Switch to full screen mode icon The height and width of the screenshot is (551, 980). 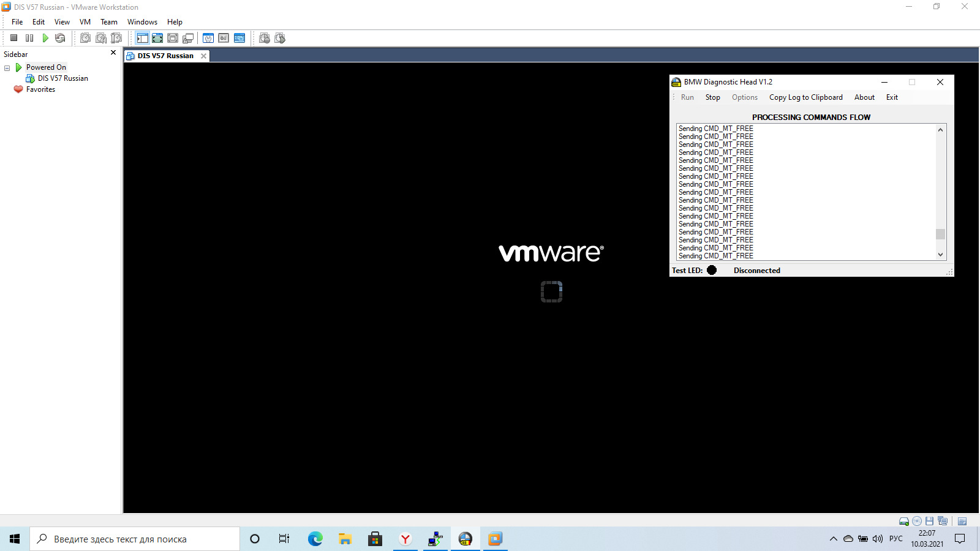(157, 38)
